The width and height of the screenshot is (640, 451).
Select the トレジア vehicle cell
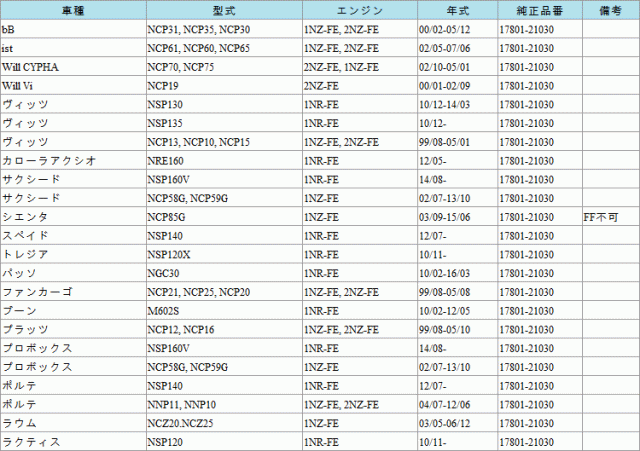click(25, 255)
